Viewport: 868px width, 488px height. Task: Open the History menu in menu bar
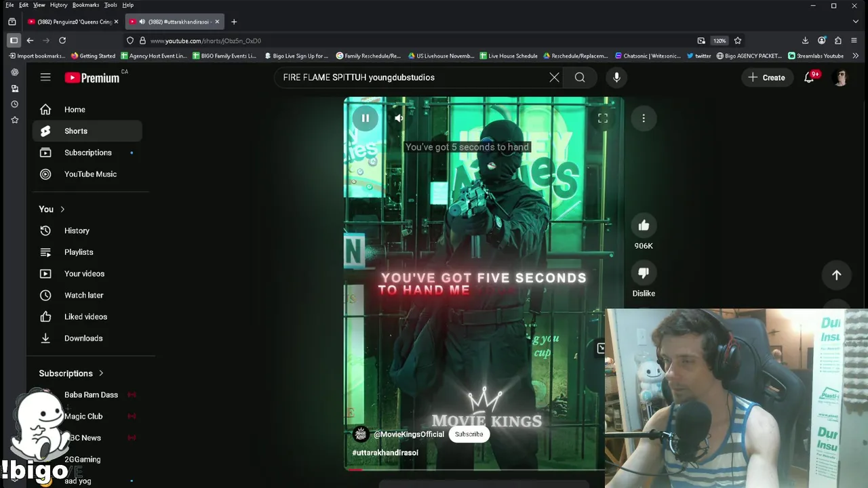(59, 5)
